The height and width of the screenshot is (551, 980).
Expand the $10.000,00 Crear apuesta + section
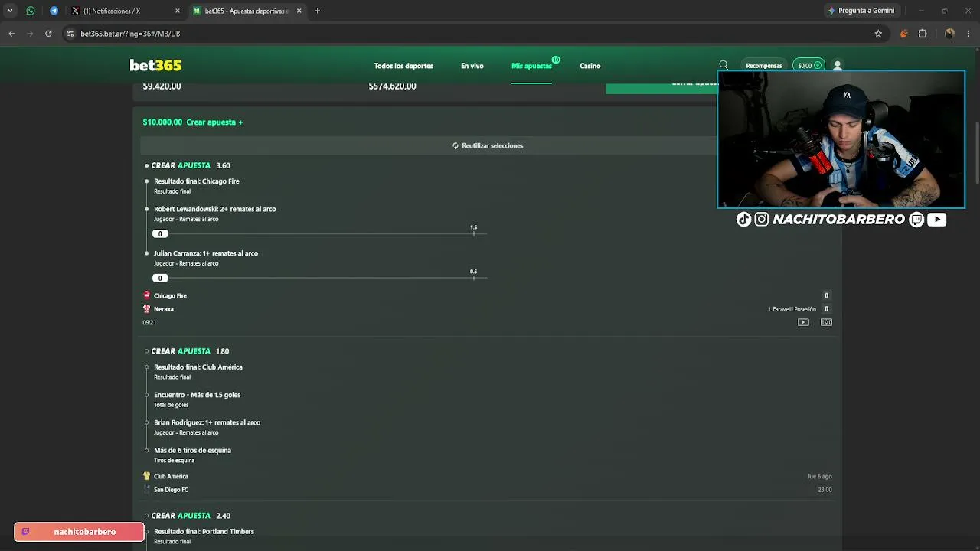(x=193, y=122)
